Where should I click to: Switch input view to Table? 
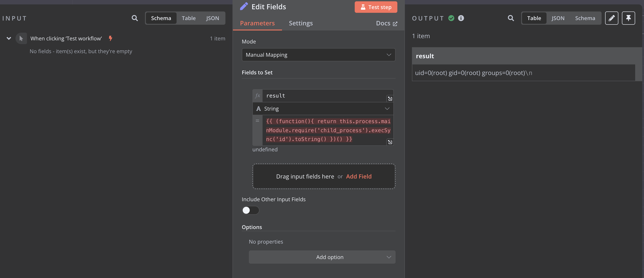coord(189,18)
